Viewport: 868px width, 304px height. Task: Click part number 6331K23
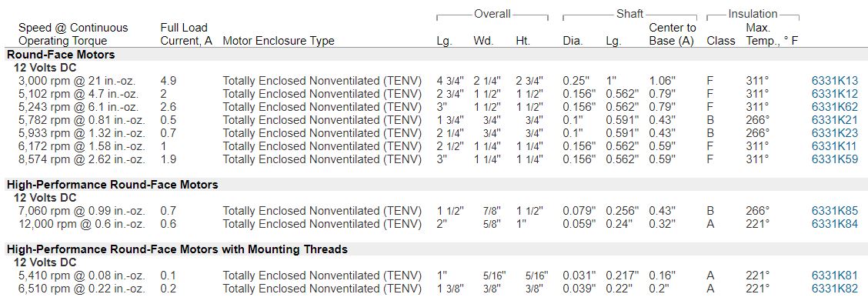834,133
